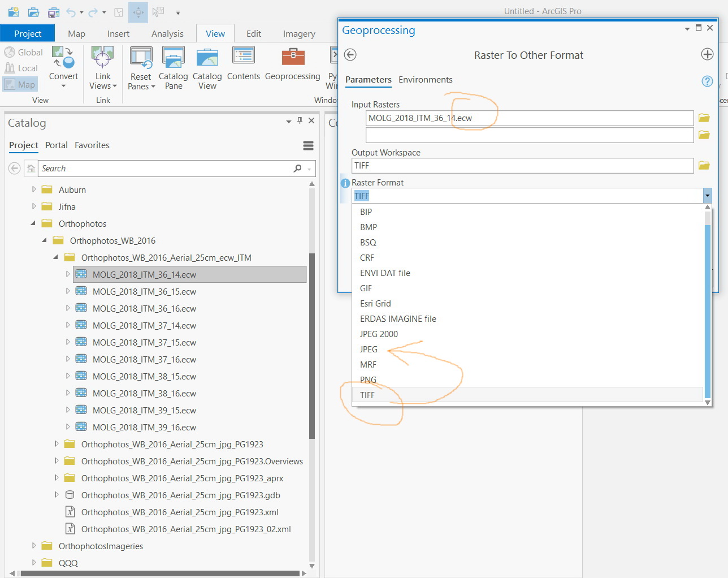This screenshot has height=578, width=728.
Task: Open the Catalog pane hamburger menu
Action: (x=308, y=146)
